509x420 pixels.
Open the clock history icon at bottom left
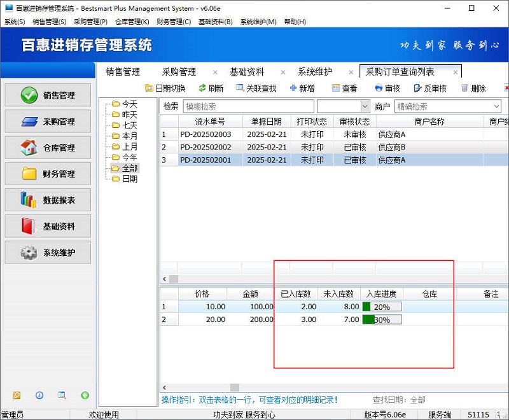click(x=39, y=396)
